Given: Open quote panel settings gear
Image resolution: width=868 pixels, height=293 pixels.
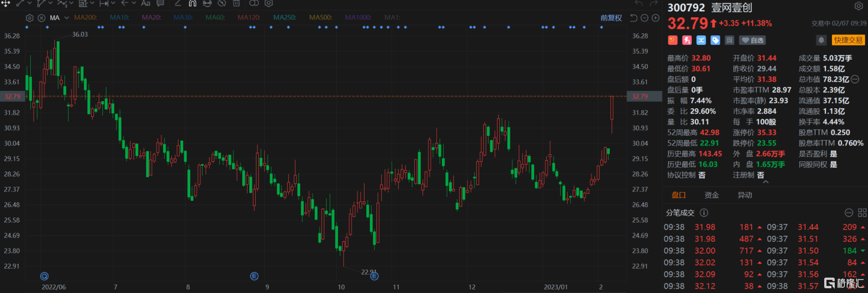Looking at the screenshot, I should 859,6.
